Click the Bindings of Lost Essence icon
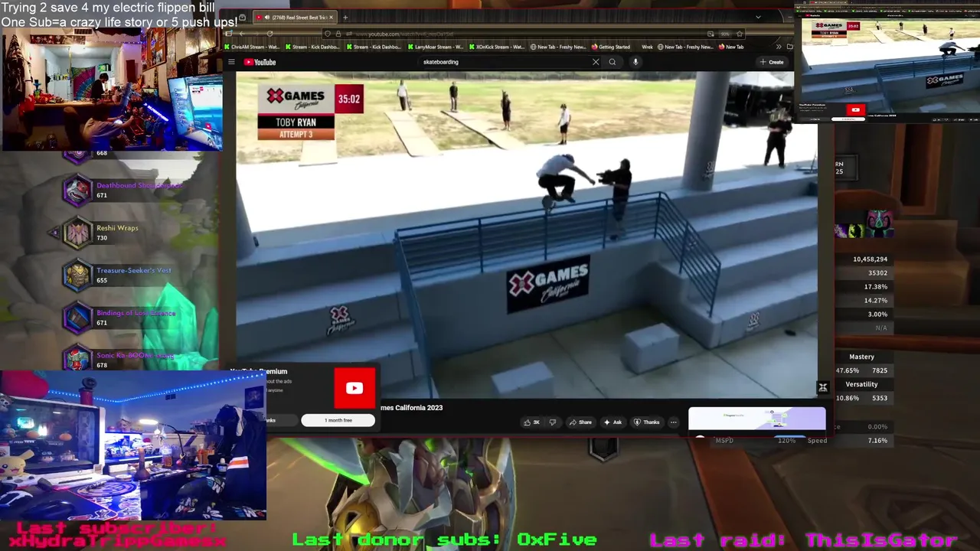The width and height of the screenshot is (980, 551). (x=77, y=318)
